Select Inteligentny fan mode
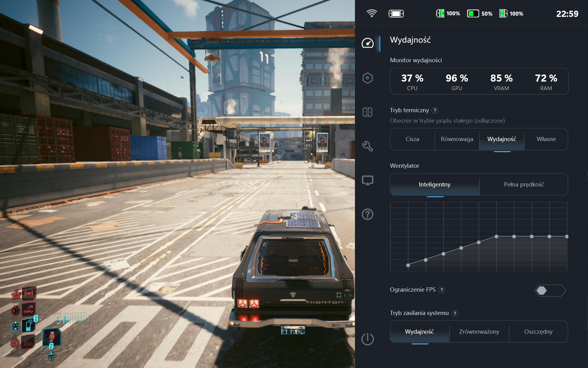588x368 pixels. pos(435,185)
